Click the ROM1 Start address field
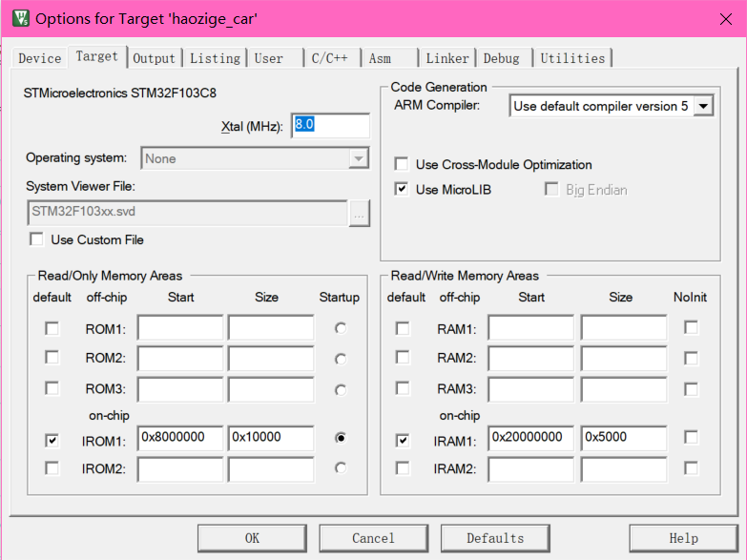The height and width of the screenshot is (560, 747). [180, 327]
